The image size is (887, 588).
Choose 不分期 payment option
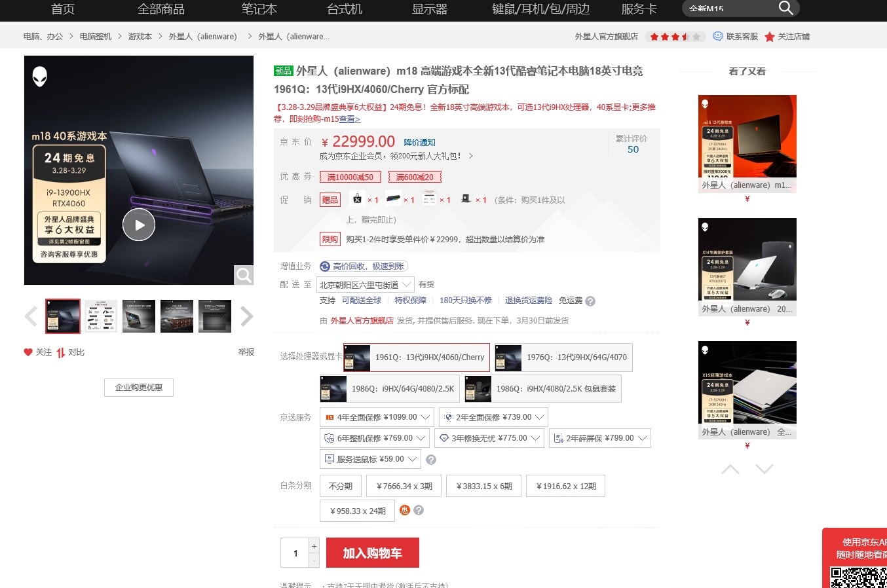coord(341,487)
